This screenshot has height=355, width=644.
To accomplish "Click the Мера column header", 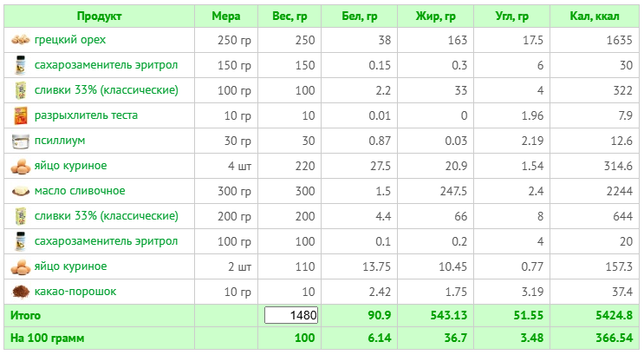I will (x=226, y=16).
